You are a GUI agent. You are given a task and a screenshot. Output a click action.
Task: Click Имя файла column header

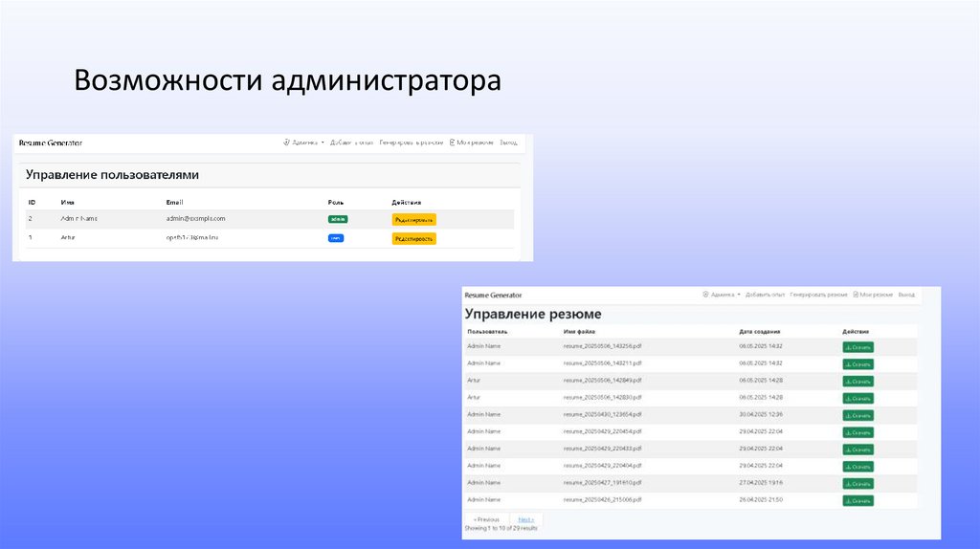(x=579, y=332)
